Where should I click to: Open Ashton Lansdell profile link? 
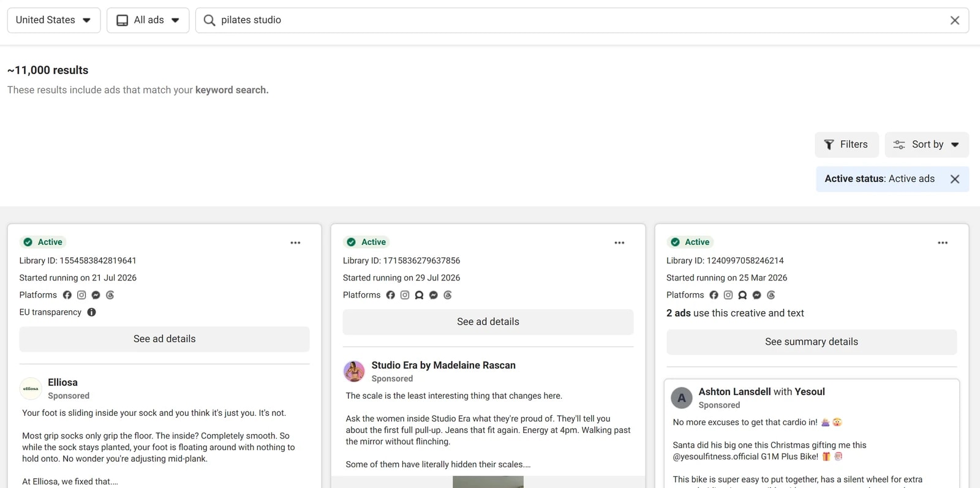pos(734,392)
